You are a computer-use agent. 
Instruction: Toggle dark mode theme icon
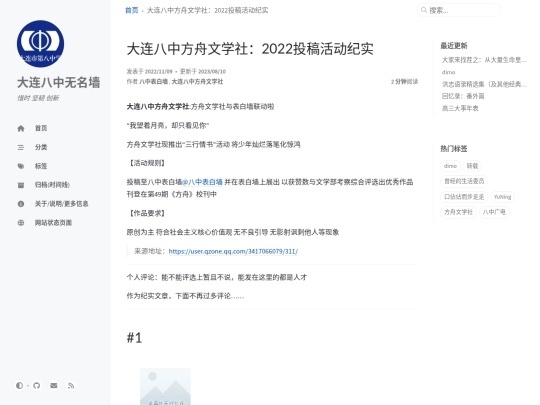click(19, 385)
